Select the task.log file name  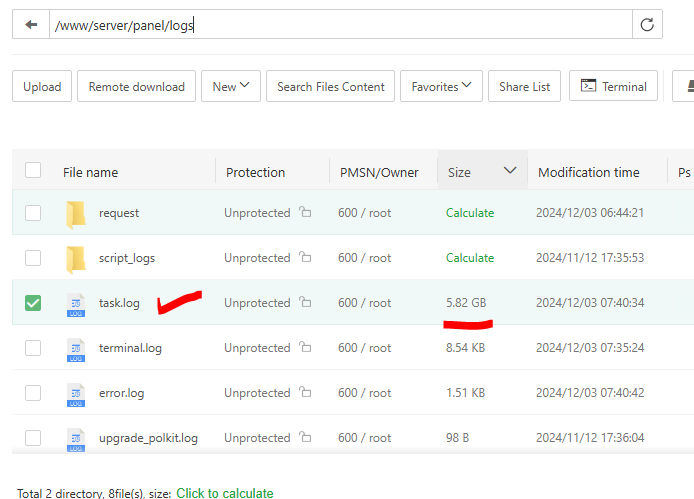click(119, 303)
